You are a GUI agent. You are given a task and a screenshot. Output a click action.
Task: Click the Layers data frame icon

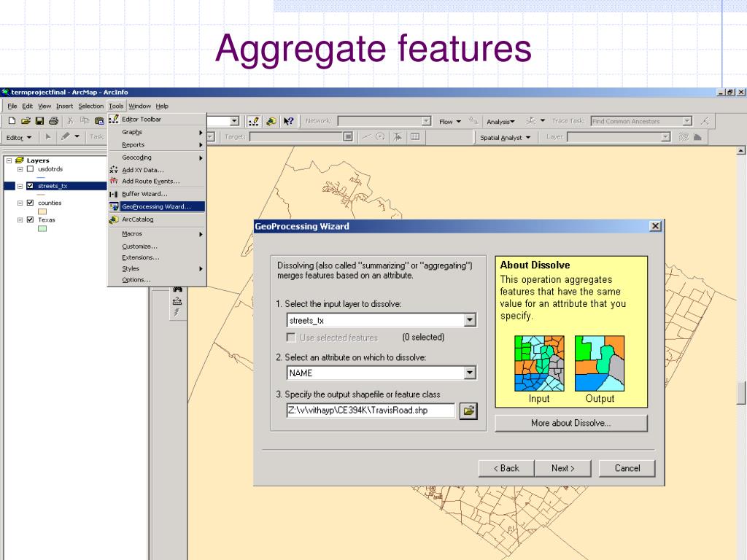[x=20, y=160]
